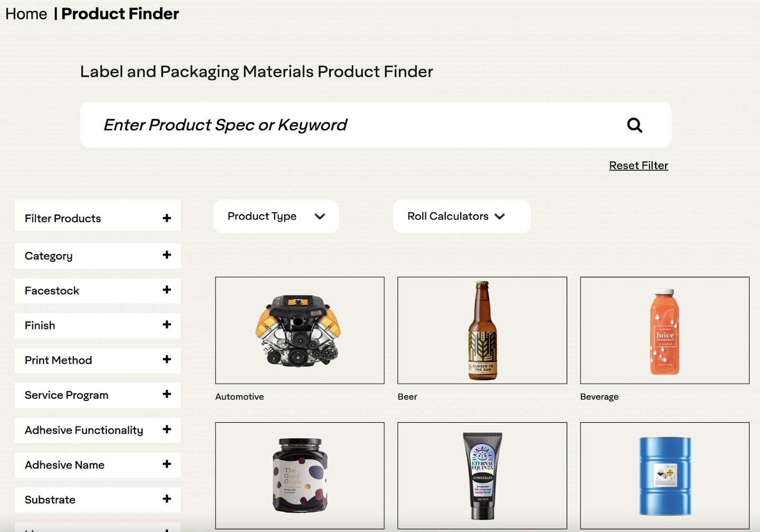Navigate to Home via breadcrumb
This screenshot has height=532, width=760.
point(27,13)
